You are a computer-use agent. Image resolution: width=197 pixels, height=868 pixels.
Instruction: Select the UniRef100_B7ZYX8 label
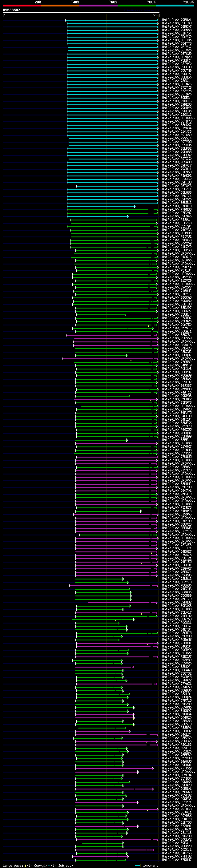coord(176,88)
